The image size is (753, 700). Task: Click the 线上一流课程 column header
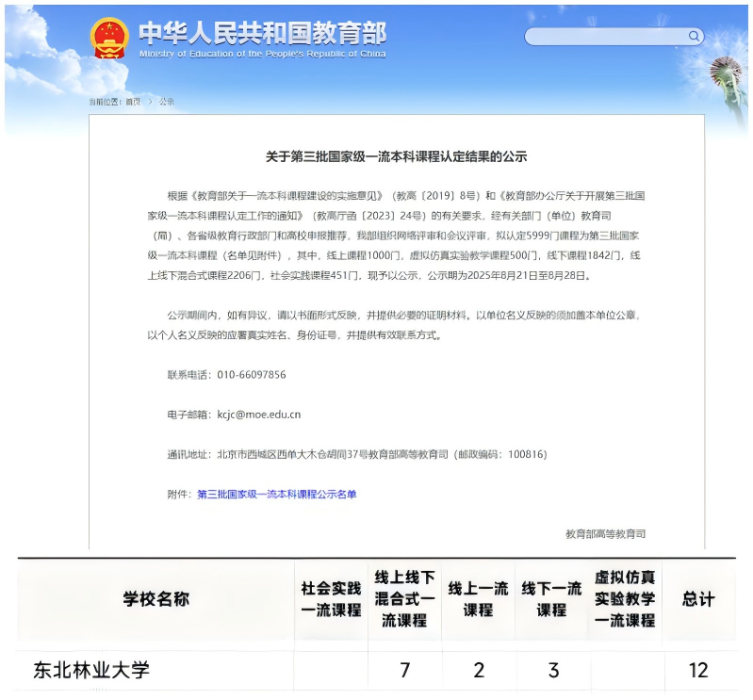click(x=478, y=599)
